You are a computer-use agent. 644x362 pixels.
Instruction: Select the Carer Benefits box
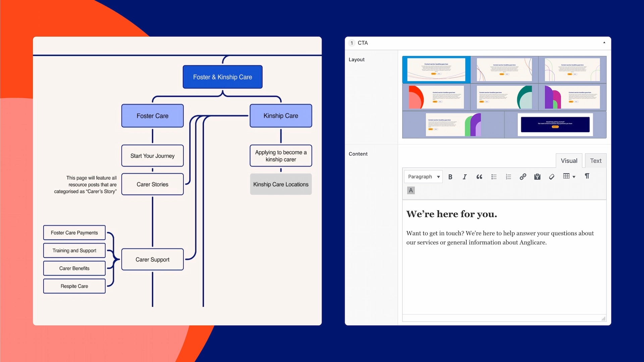[74, 268]
